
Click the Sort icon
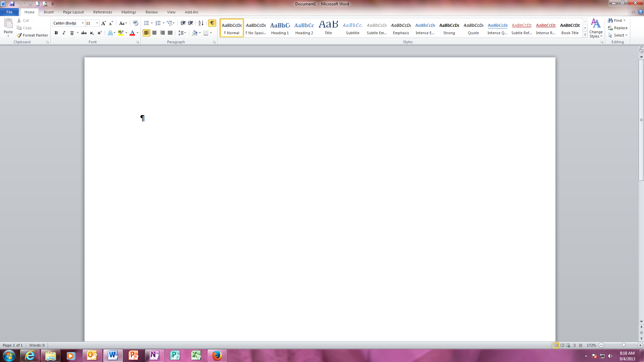click(x=201, y=23)
